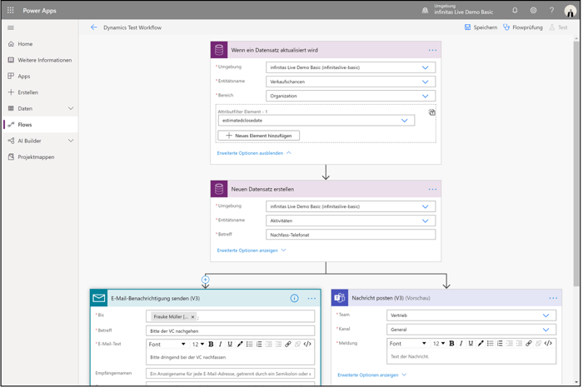Click the Empfängernamen input field
Screen dimensions: 583x392
(x=230, y=375)
